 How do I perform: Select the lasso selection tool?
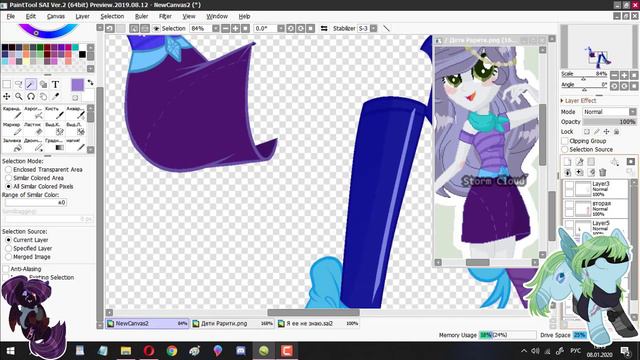click(x=19, y=84)
